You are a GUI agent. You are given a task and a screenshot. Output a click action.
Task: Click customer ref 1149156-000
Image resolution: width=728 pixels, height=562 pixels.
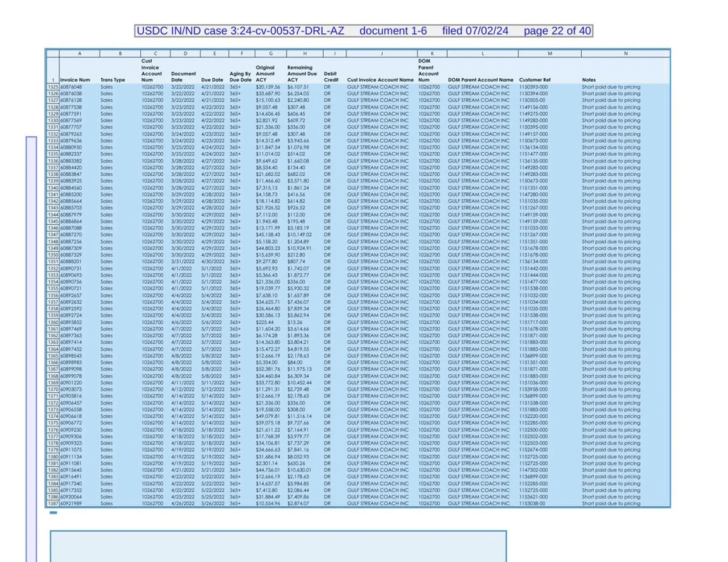pos(533,107)
